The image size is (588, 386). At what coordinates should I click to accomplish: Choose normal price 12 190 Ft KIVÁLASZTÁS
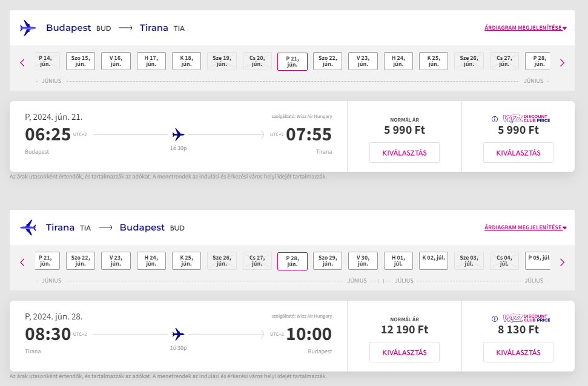(x=405, y=352)
